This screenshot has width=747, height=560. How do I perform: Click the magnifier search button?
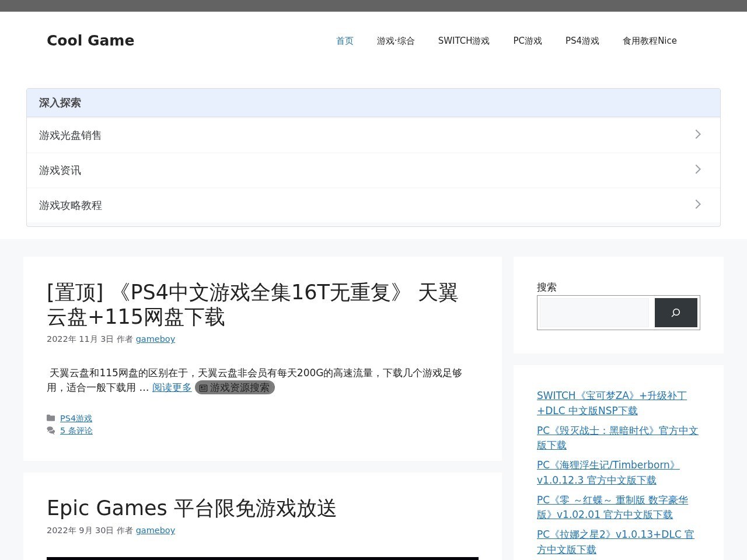point(676,313)
